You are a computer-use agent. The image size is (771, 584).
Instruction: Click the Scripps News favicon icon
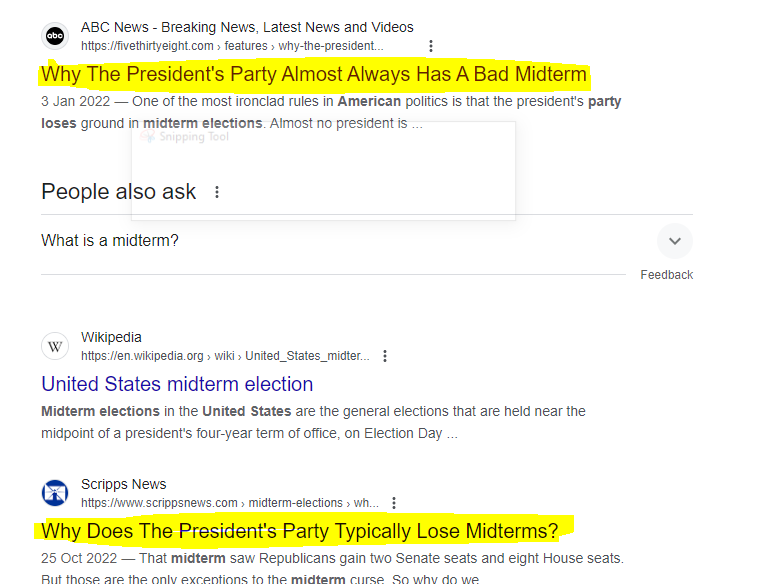point(55,493)
